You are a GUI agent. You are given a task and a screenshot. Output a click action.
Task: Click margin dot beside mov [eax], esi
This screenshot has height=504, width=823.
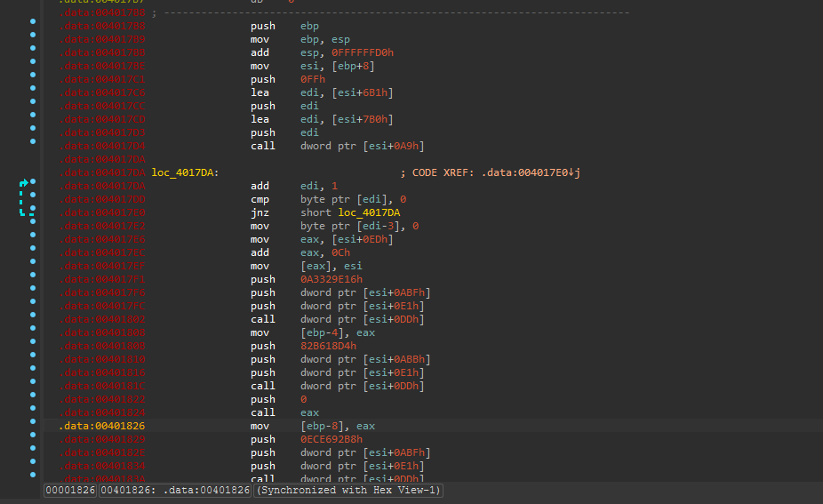pos(33,267)
